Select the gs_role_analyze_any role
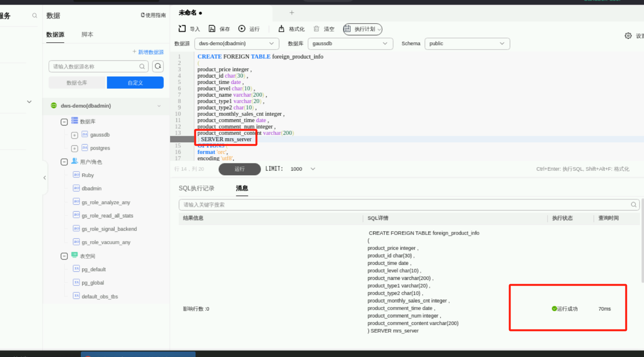This screenshot has width=644, height=357. pos(106,202)
